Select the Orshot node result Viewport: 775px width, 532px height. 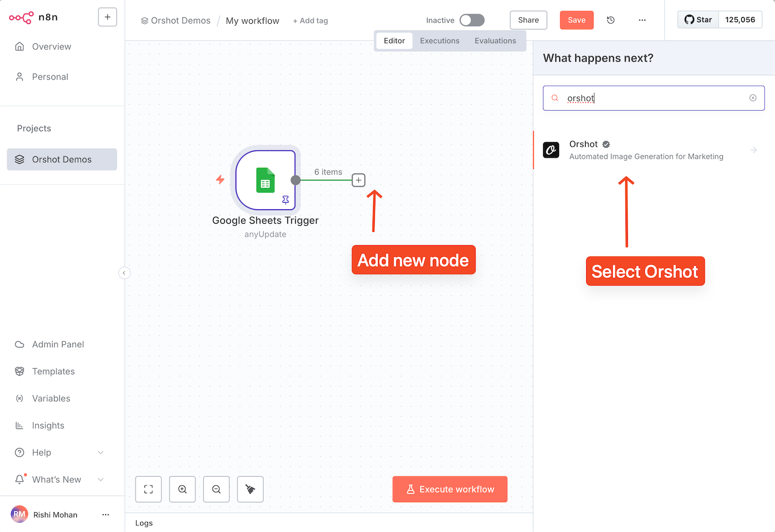(x=654, y=150)
